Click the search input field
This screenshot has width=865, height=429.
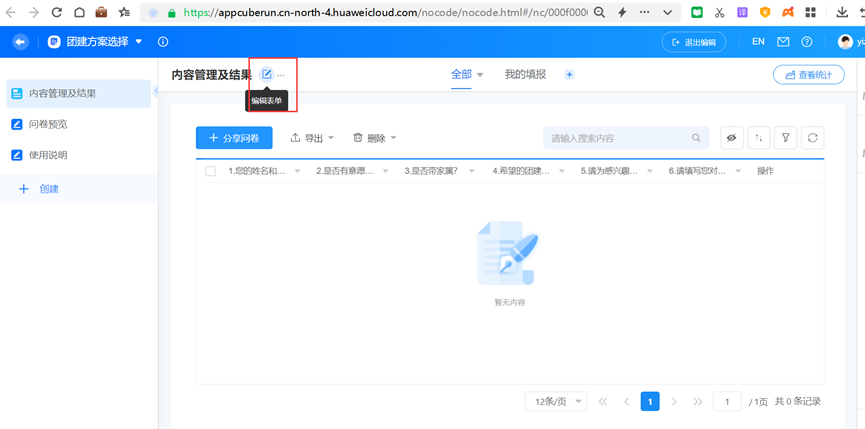pyautogui.click(x=626, y=138)
